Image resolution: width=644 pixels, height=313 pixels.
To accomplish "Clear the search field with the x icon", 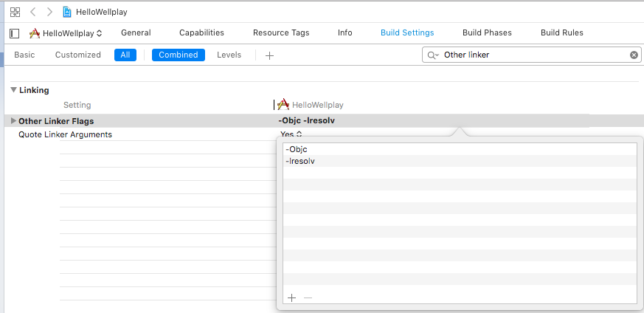I will (634, 55).
